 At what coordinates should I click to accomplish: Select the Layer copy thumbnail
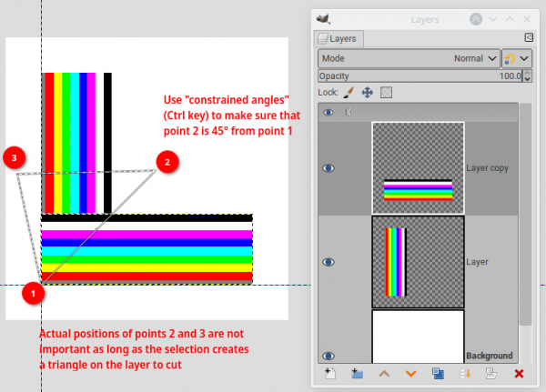[419, 168]
